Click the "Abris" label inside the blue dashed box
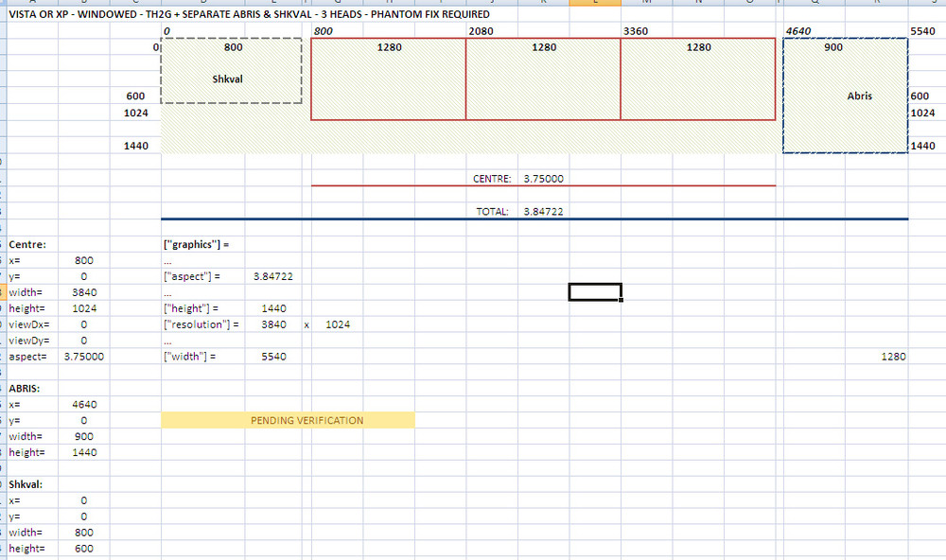Viewport: 946px width, 560px height. click(859, 96)
